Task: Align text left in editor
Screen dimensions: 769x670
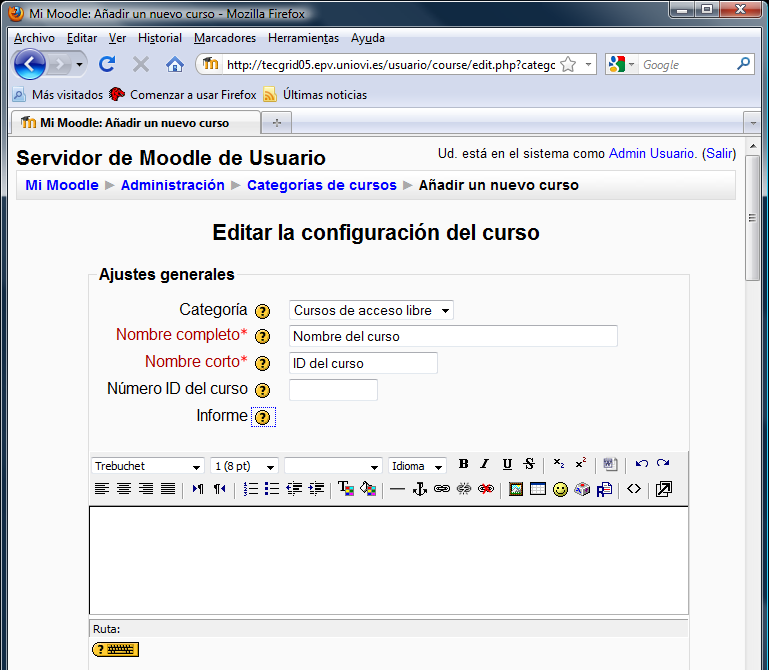Action: [102, 489]
